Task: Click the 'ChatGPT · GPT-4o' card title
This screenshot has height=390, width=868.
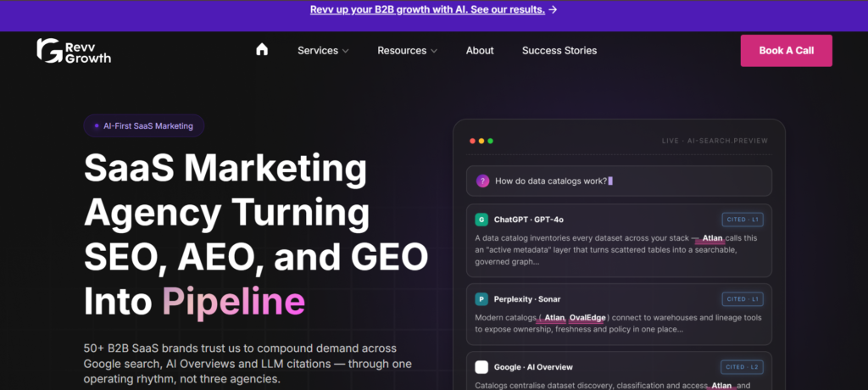Action: pos(529,220)
